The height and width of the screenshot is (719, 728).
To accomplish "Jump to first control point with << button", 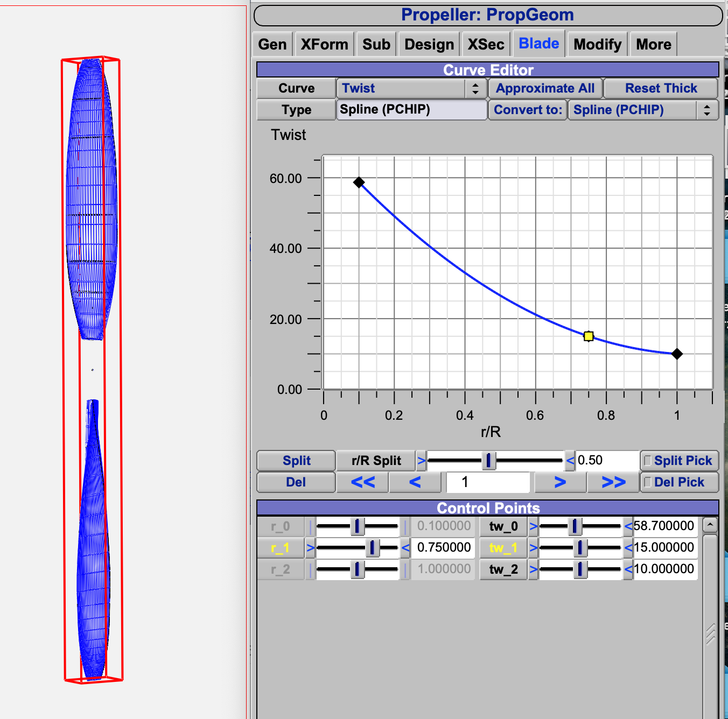I will coord(362,482).
